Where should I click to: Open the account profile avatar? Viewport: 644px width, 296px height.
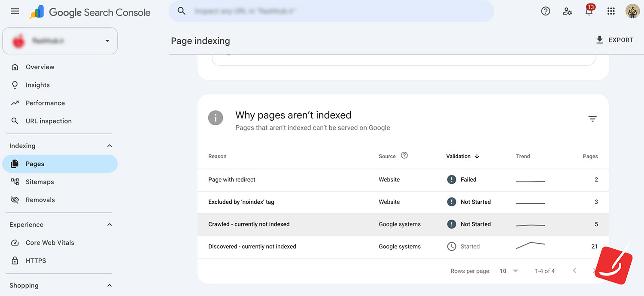pyautogui.click(x=632, y=11)
